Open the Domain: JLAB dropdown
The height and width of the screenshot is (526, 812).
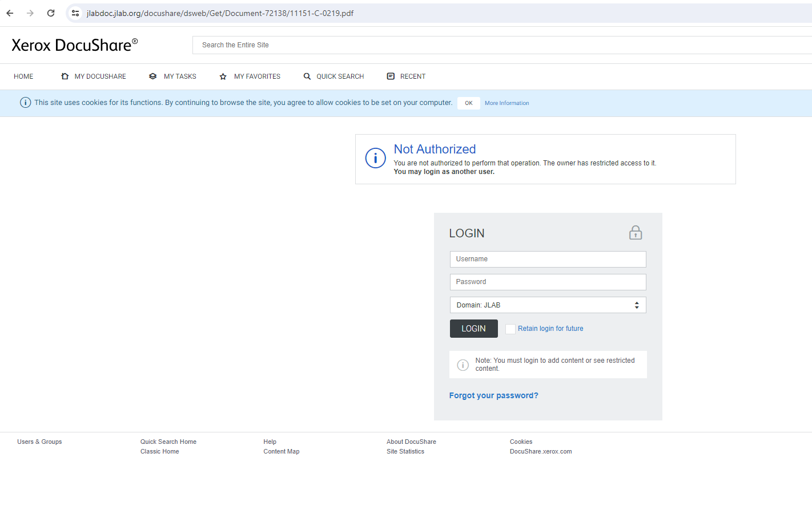[548, 305]
